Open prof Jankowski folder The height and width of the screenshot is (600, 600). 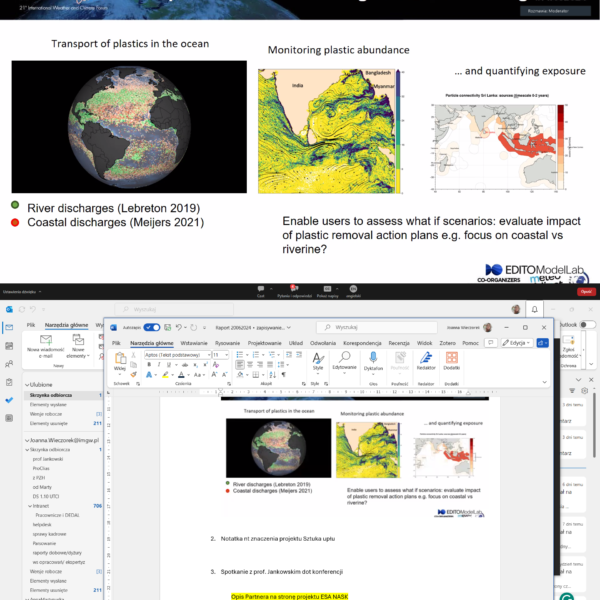pyautogui.click(x=48, y=459)
